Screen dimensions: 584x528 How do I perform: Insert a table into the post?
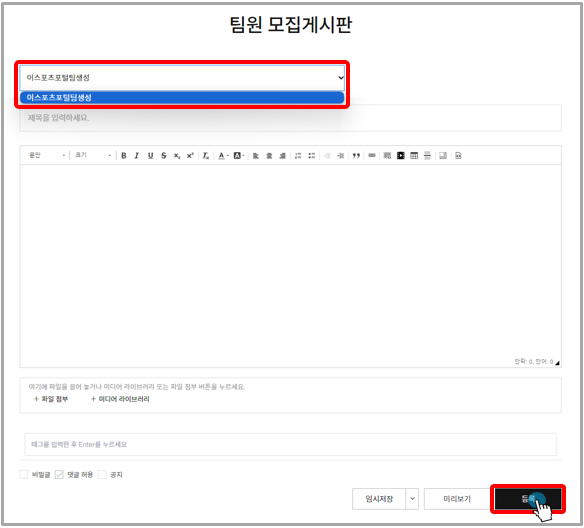[414, 156]
